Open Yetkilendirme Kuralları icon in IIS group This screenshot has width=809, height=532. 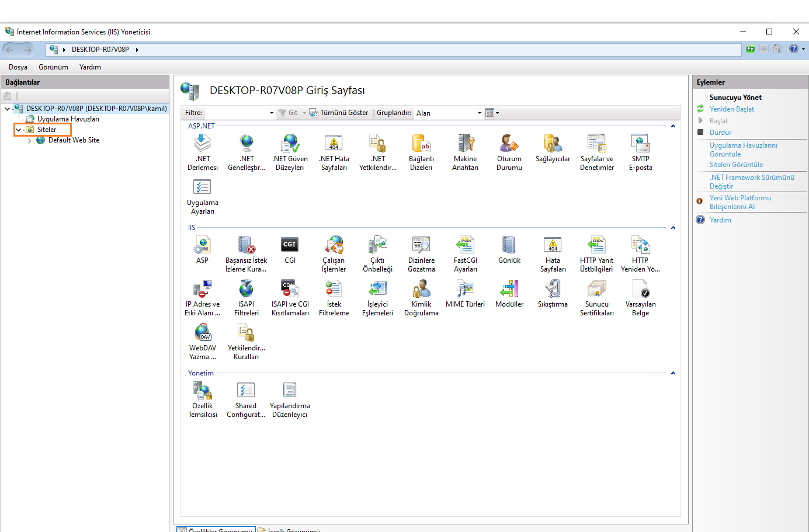tap(246, 332)
